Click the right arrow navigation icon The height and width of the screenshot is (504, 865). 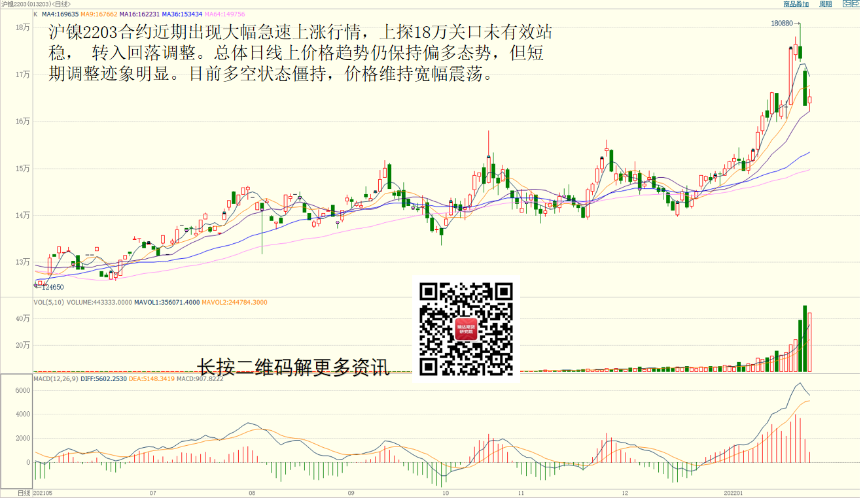tap(857, 4)
